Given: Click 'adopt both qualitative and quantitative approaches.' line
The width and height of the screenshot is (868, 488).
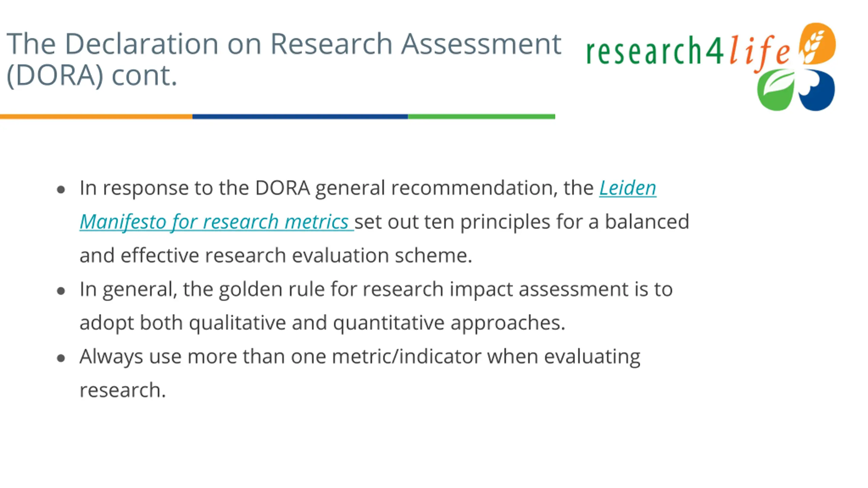Looking at the screenshot, I should [322, 323].
